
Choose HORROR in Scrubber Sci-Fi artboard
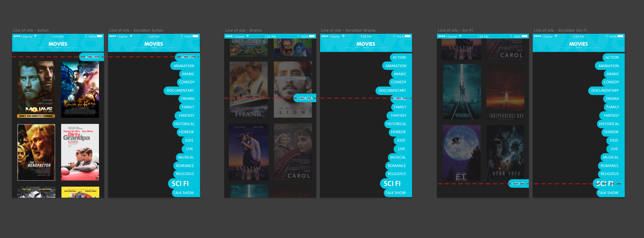point(612,132)
